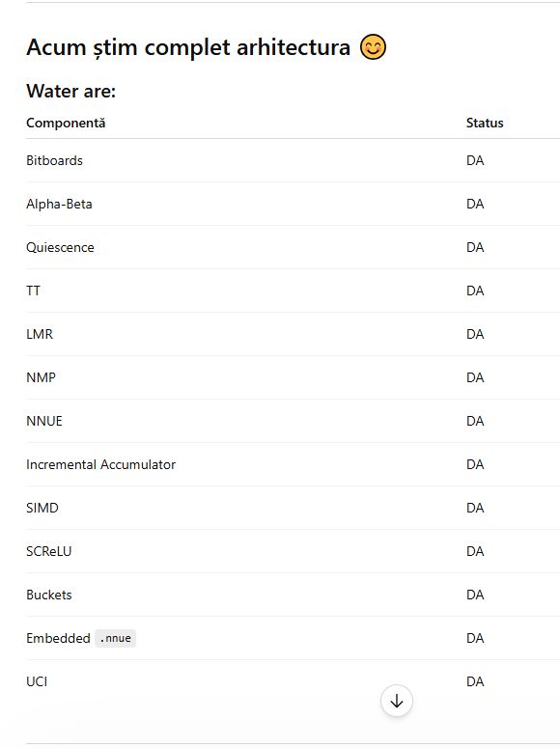Select the Bitboards row label
Image resolution: width=560 pixels, height=748 pixels.
click(54, 160)
